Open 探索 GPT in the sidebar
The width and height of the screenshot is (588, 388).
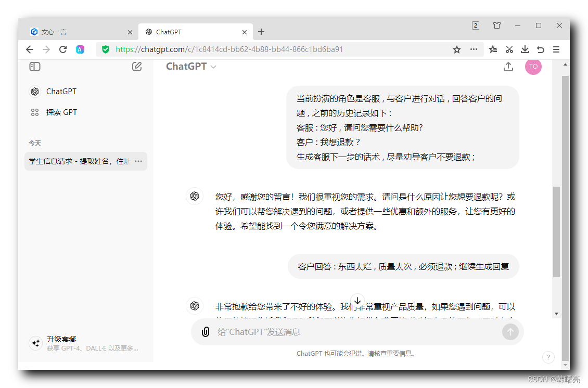[86, 112]
